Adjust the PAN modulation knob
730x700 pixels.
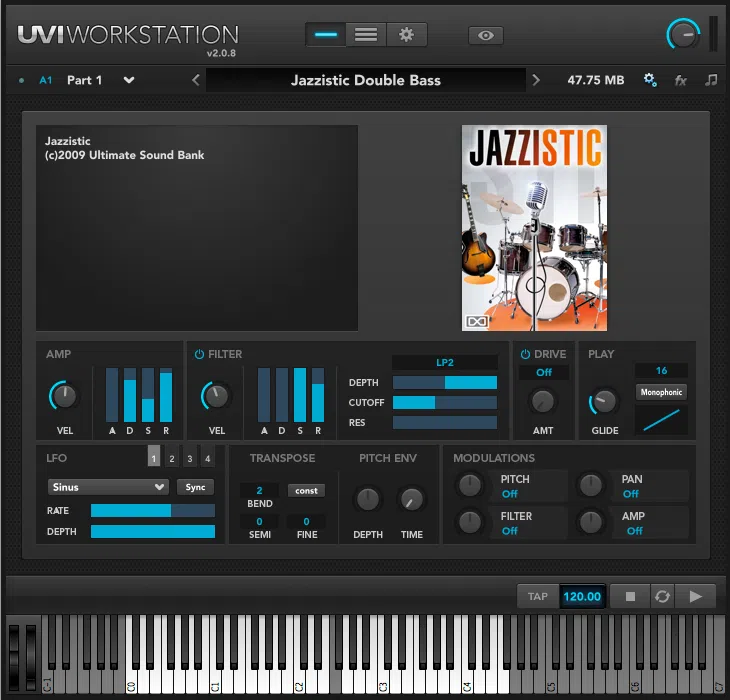pos(590,485)
